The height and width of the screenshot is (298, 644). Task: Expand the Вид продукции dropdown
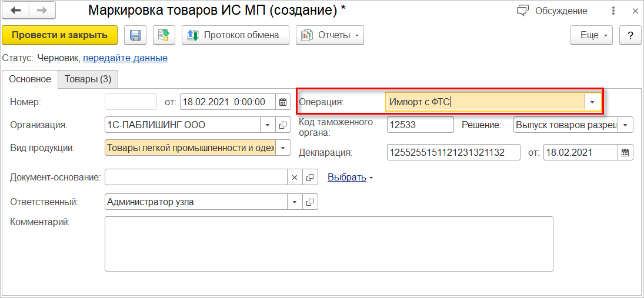283,148
